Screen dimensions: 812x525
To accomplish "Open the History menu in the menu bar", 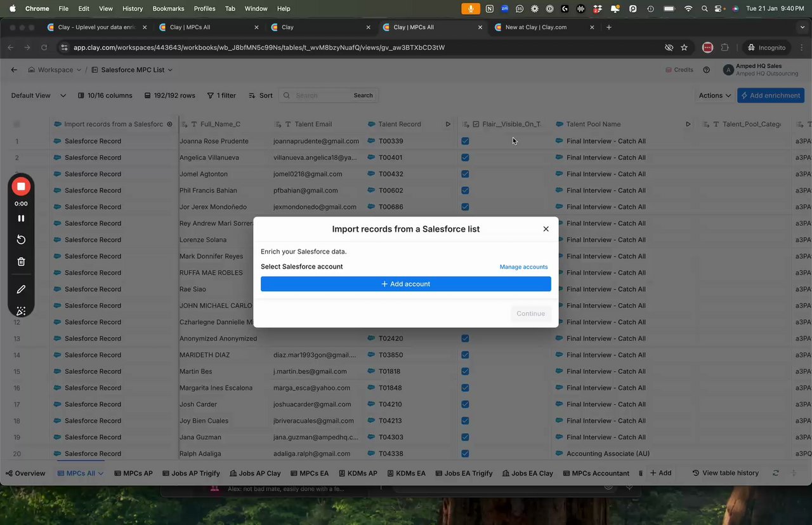I will 133,8.
